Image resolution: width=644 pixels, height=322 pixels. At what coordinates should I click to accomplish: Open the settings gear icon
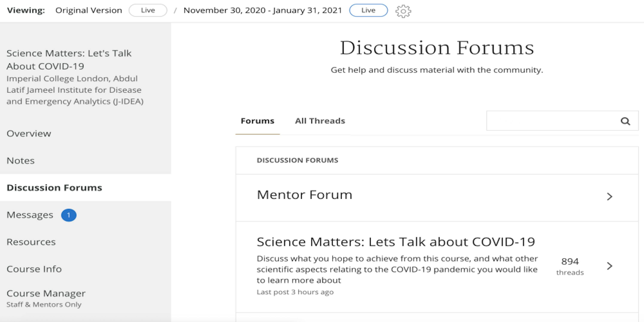tap(403, 11)
